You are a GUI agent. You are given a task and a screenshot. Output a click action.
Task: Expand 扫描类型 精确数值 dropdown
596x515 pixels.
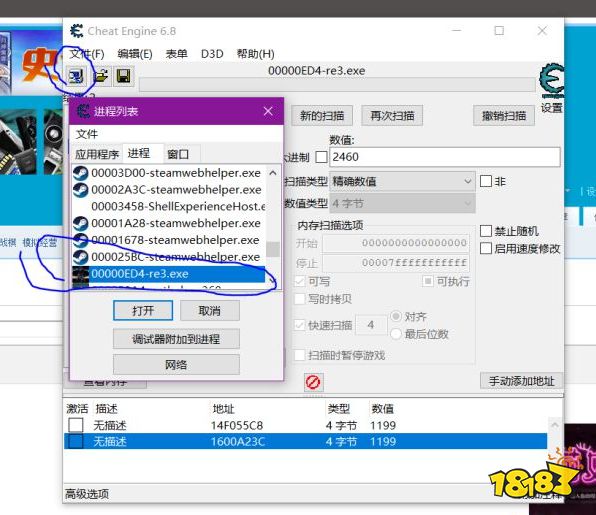pos(402,181)
